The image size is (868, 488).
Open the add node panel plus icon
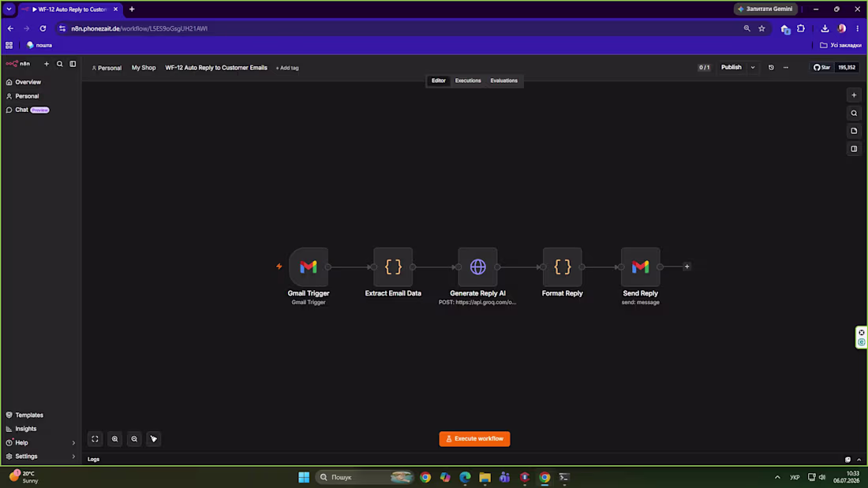854,95
